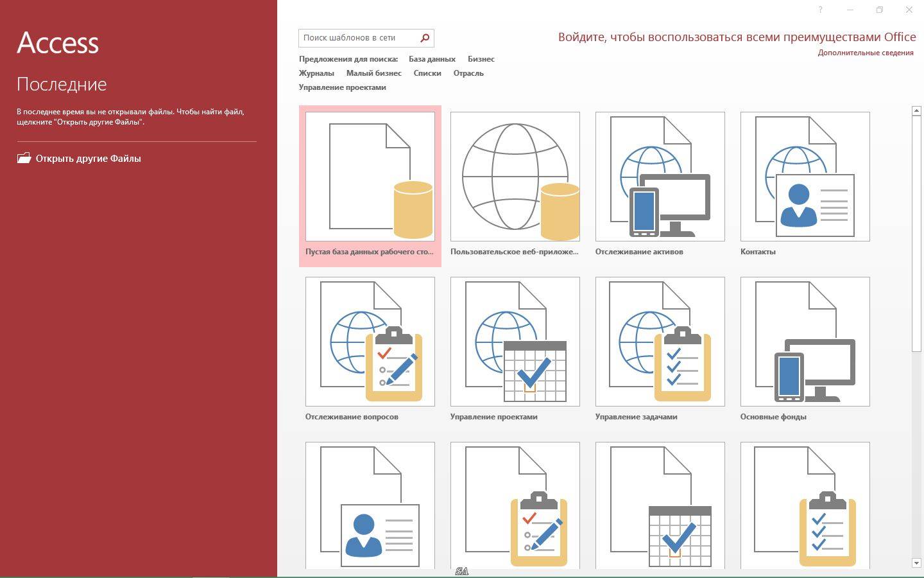Viewport: 924px width, 578px height.
Task: Select the Отрасль search suggestion
Action: tap(468, 73)
